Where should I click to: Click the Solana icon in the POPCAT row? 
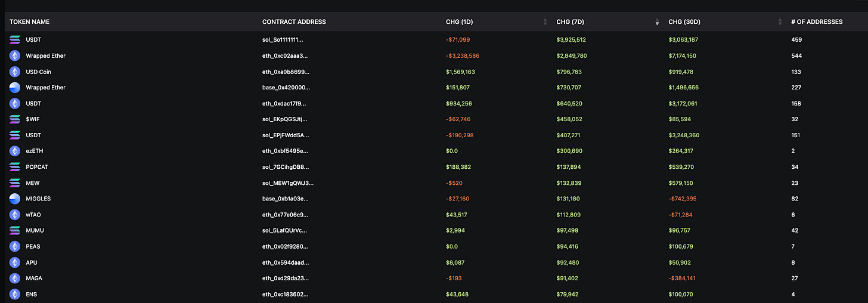(x=15, y=167)
